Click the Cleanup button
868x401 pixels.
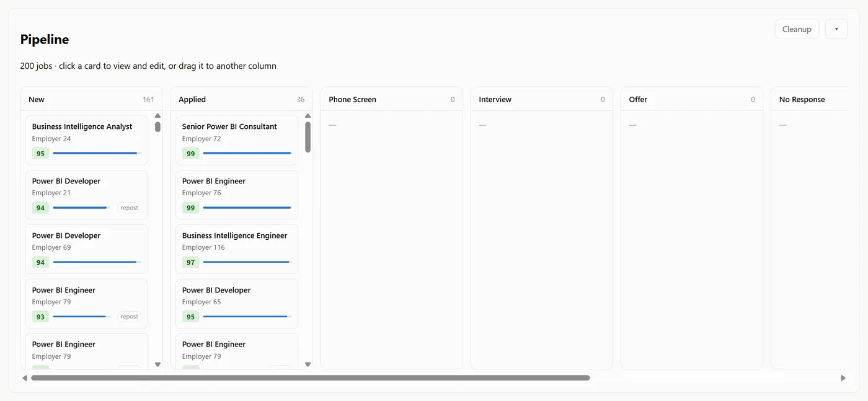[x=797, y=29]
